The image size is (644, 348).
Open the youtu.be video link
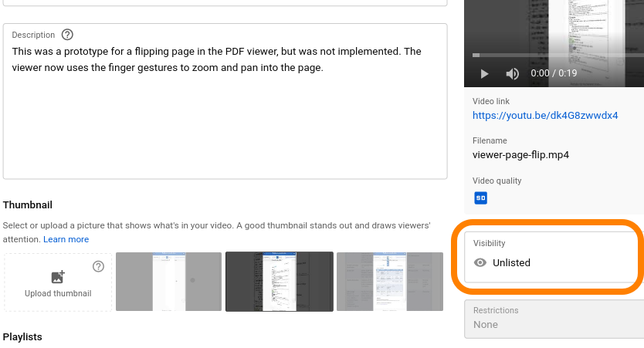(x=545, y=115)
